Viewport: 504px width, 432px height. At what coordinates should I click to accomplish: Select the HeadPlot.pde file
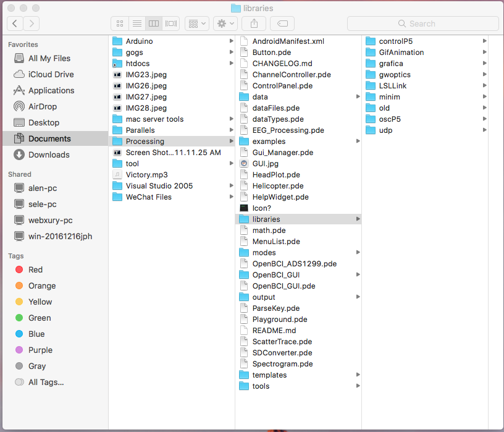(x=298, y=175)
